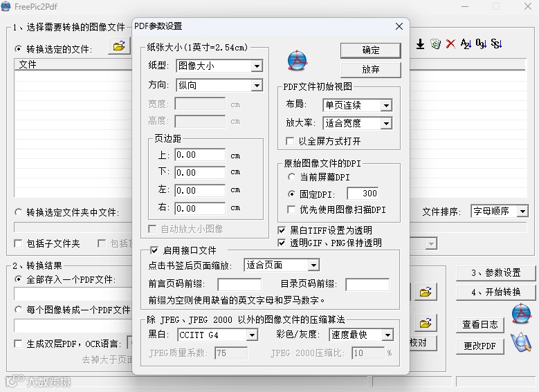Click the 09 numeric sort icon
The image size is (539, 392).
tap(481, 44)
